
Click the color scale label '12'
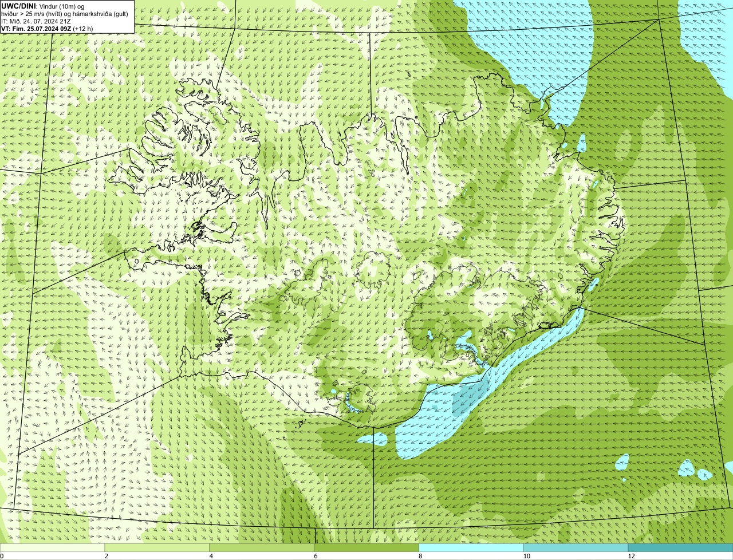[x=631, y=556]
